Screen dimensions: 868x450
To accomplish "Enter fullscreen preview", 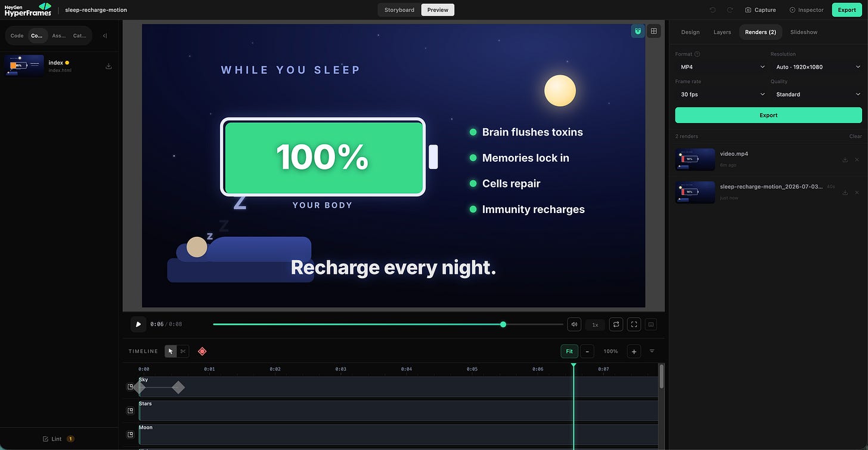I will coord(634,325).
